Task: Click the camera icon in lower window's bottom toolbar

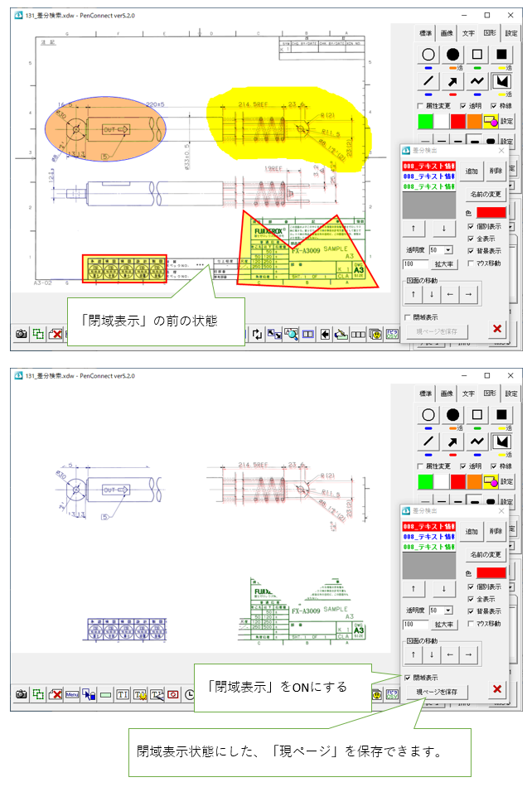Action: tap(21, 694)
